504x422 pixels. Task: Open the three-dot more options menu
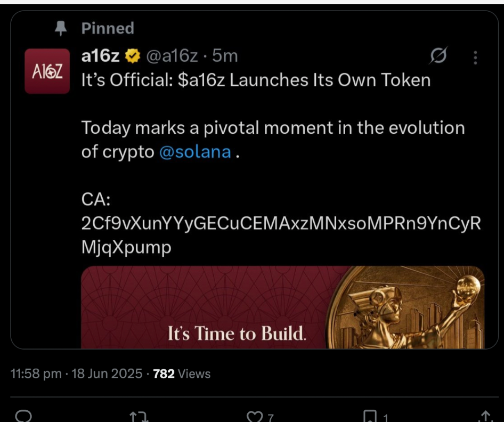tap(475, 57)
